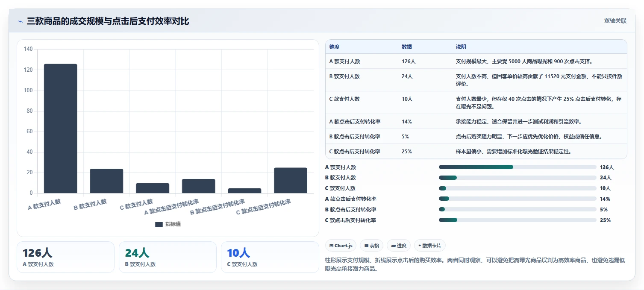This screenshot has width=644, height=290.
Task: Click the 5% progress bar
Action: point(518,209)
